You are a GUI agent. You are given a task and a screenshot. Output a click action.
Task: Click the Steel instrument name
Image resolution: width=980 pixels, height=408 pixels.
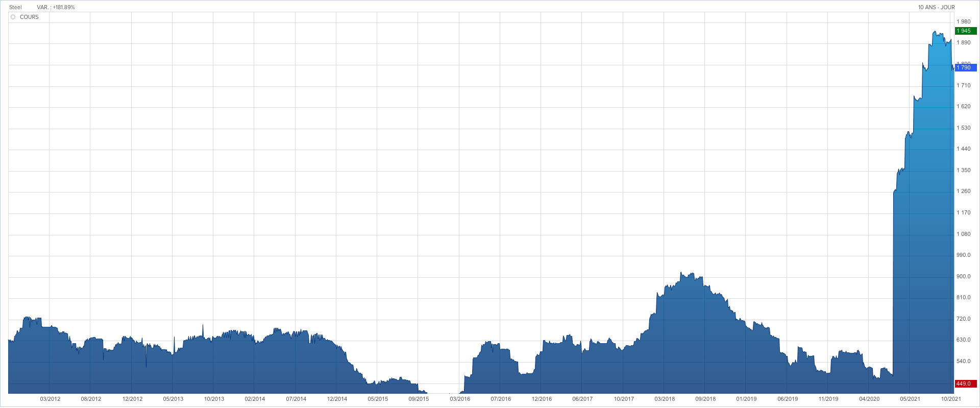tap(15, 7)
